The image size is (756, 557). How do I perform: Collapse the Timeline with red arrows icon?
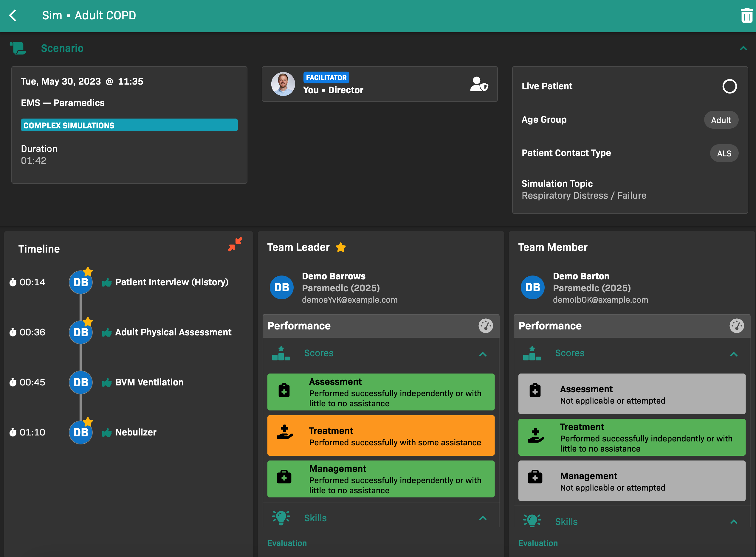pos(235,245)
